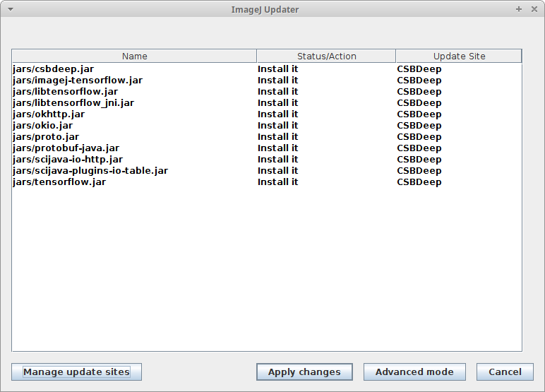Screen dimensions: 545x392
Task: Open Install it action for okio.jar
Action: 277,126
